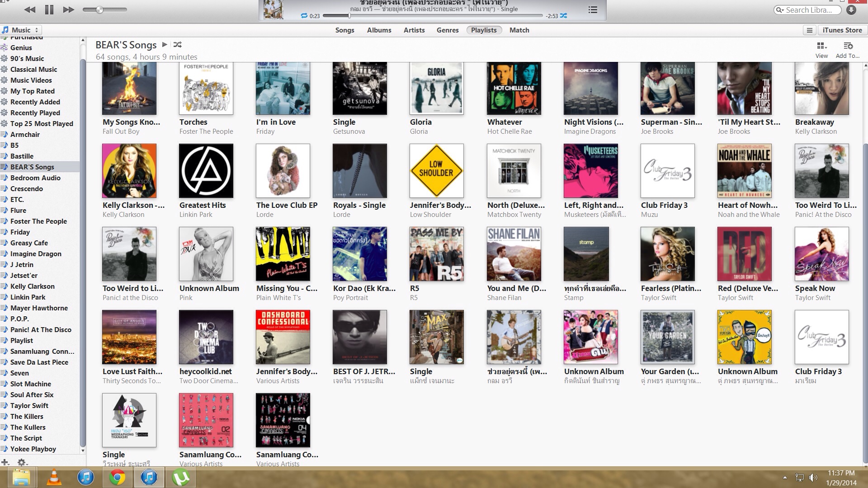Switch to the Artists tab

pos(414,30)
